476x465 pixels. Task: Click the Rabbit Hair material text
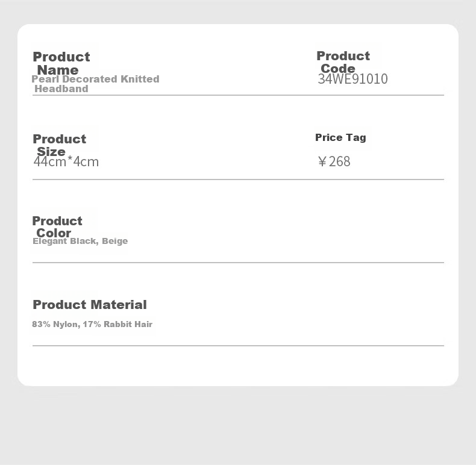(128, 324)
